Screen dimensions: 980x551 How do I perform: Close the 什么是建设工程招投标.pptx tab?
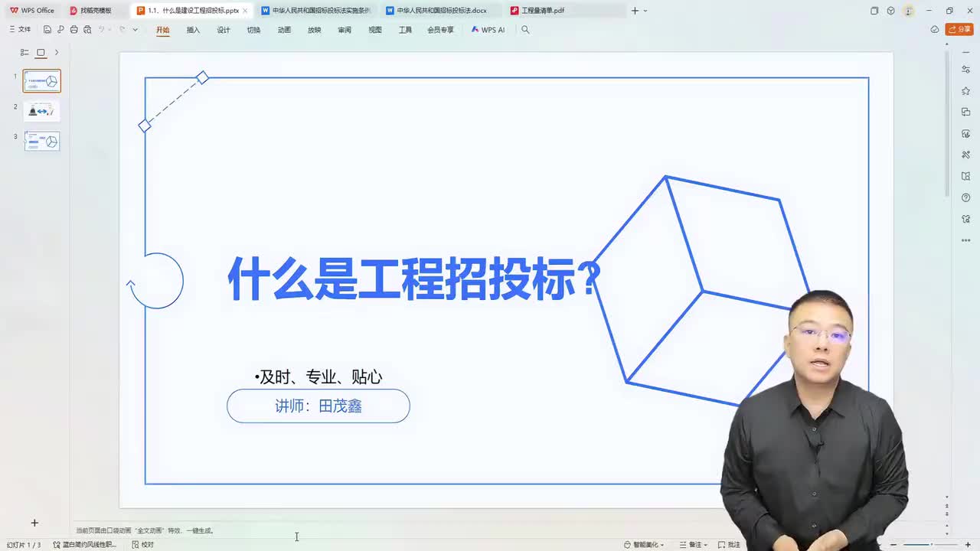click(x=245, y=11)
